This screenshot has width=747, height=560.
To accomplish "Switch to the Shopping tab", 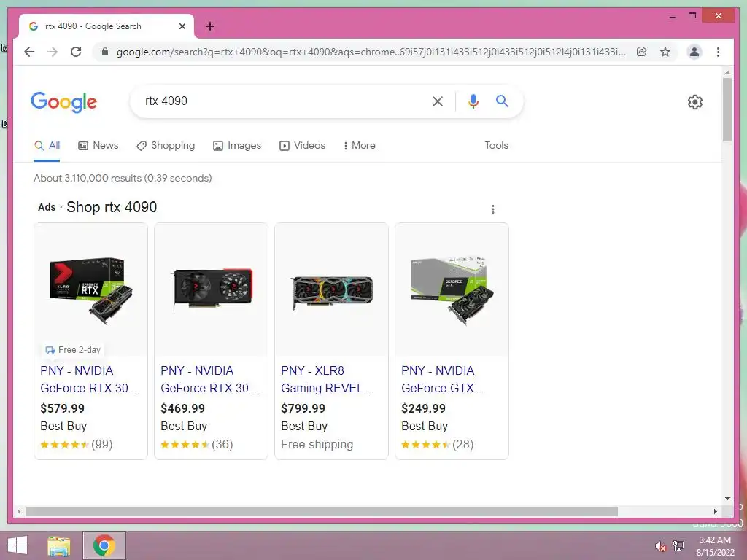I will point(166,146).
